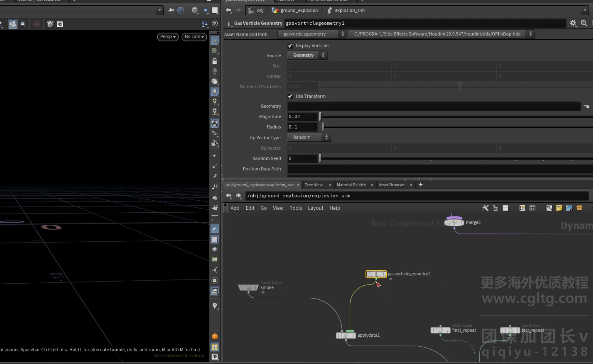The width and height of the screenshot is (593, 364).
Task: Expand the Up Vector Type dropdown
Action: coord(309,137)
